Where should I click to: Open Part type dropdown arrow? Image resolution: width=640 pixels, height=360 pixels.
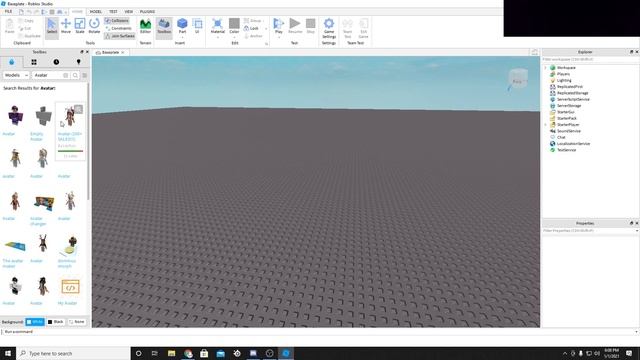[182, 38]
